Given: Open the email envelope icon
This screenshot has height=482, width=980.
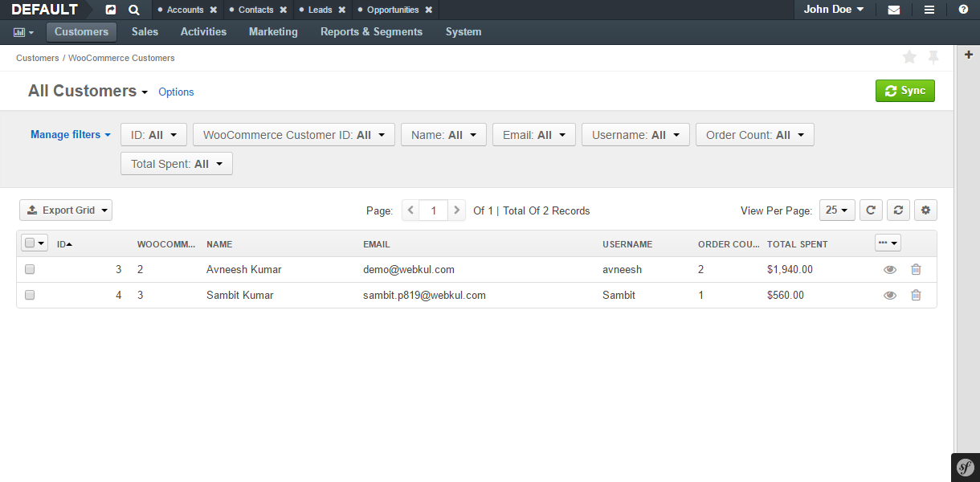Looking at the screenshot, I should [893, 10].
